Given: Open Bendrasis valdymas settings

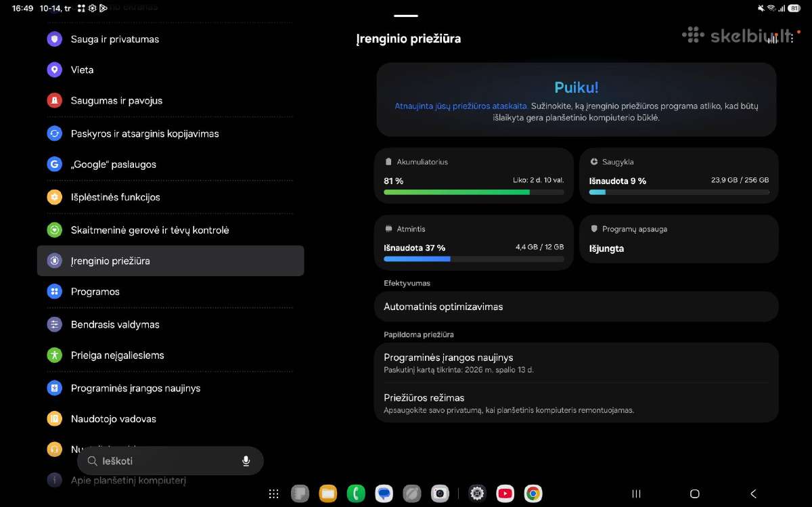Looking at the screenshot, I should click(171, 324).
